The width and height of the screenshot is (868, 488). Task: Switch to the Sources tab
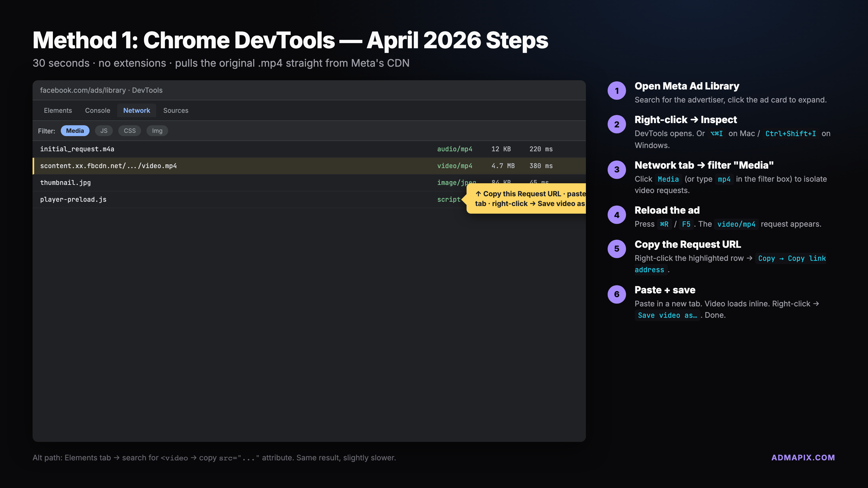(175, 110)
